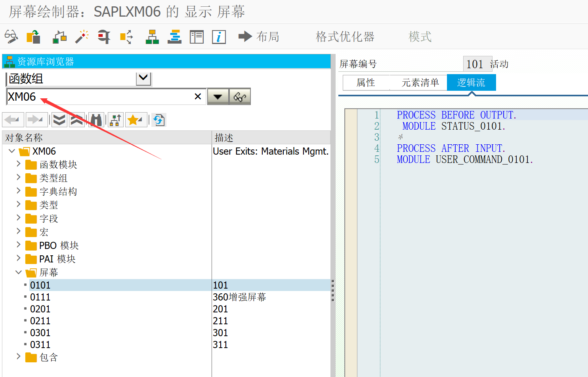Click the Display/Change glasses-pencil icon
588x377 pixels.
coord(11,36)
